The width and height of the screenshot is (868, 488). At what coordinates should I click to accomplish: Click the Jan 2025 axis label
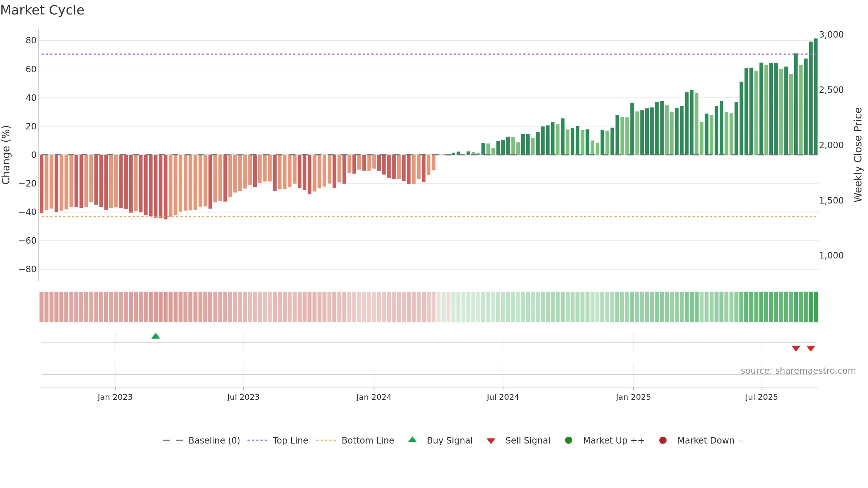click(633, 397)
